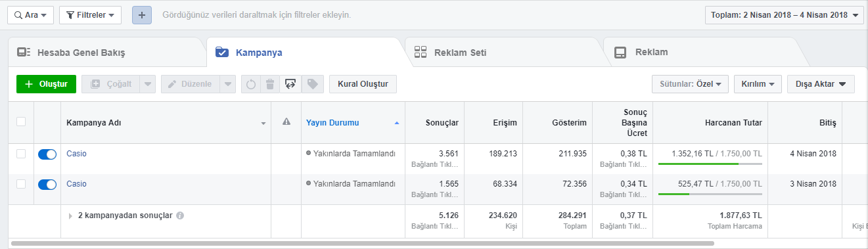Image resolution: width=868 pixels, height=249 pixels.
Task: Click the Kampanya folder check icon
Action: (222, 52)
